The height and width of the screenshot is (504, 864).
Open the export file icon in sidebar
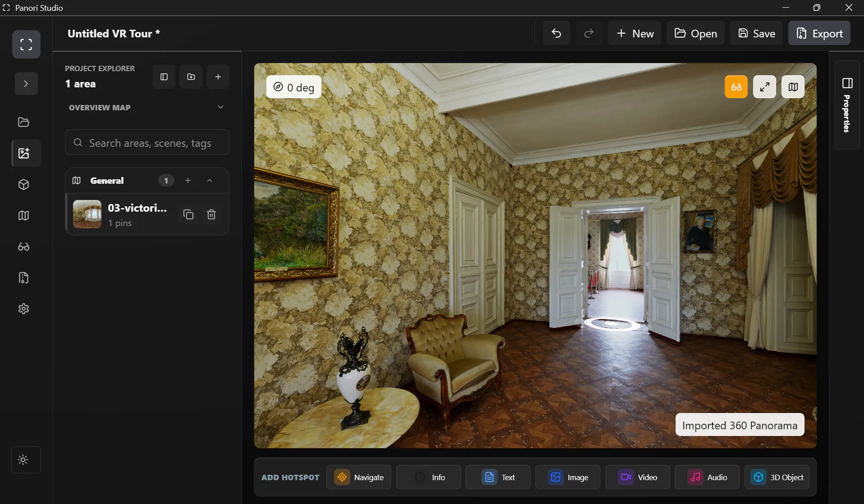point(24,277)
